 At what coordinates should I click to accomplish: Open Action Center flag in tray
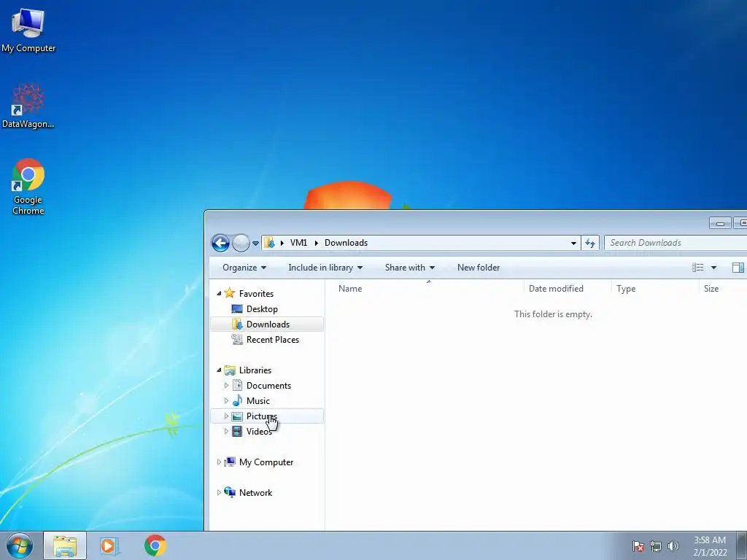(x=638, y=546)
